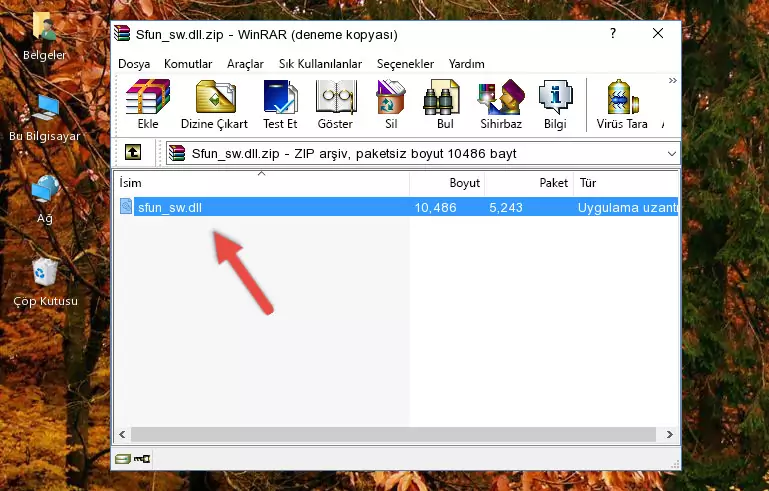Click the sfun_sw.dll file icon
The image size is (769, 491).
pyautogui.click(x=126, y=207)
